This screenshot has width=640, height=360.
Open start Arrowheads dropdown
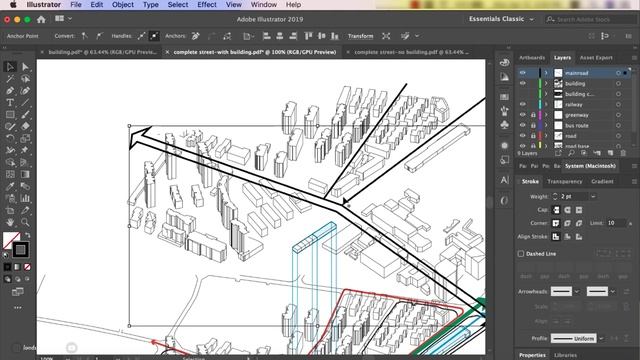(577, 291)
